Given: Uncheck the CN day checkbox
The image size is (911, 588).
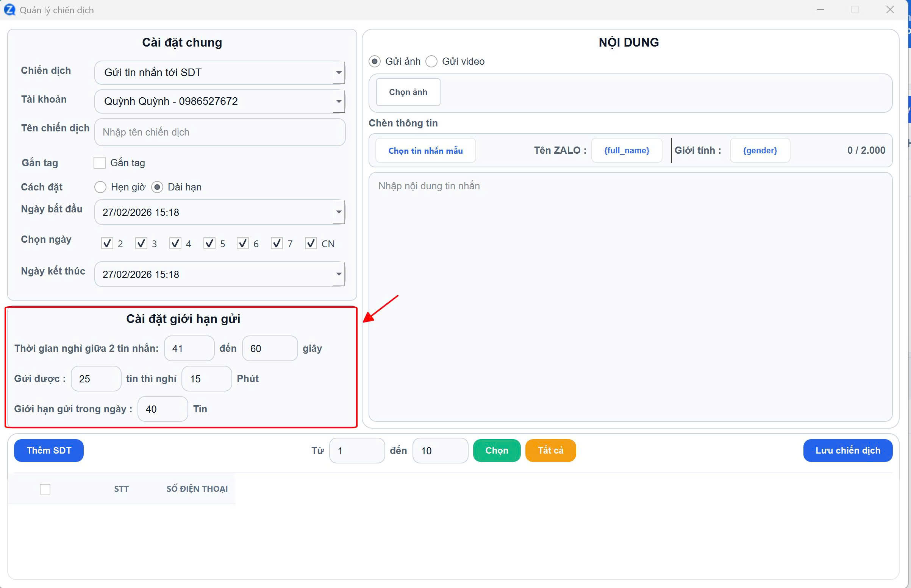Looking at the screenshot, I should click(311, 243).
